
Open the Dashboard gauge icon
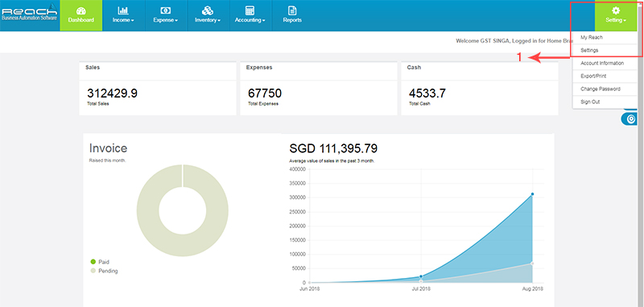coord(81,10)
